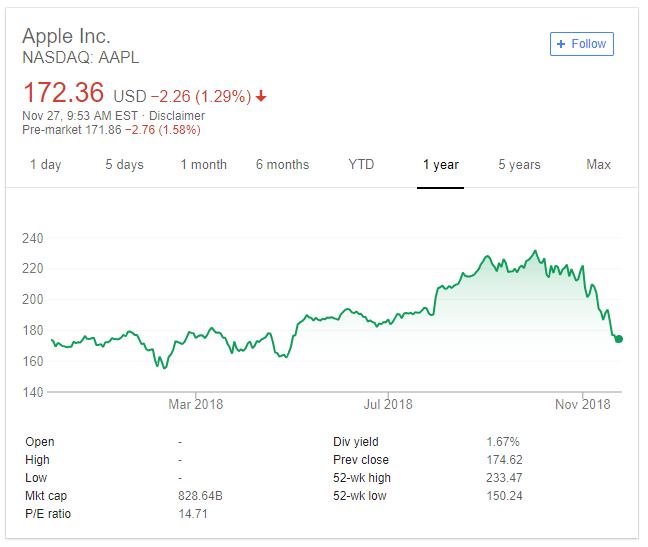
Task: Click the 52-wk high label
Action: pyautogui.click(x=362, y=478)
